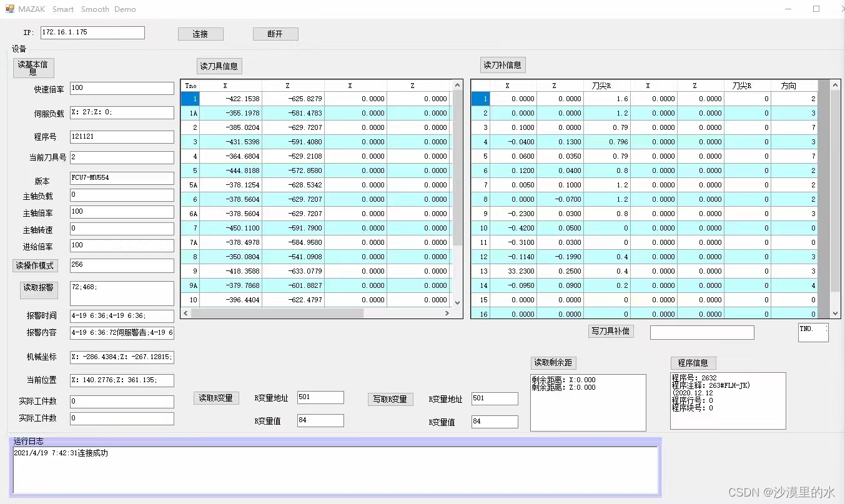This screenshot has height=504, width=845.
Task: Focus the IP address field 172.16.1.175
Action: pyautogui.click(x=92, y=32)
